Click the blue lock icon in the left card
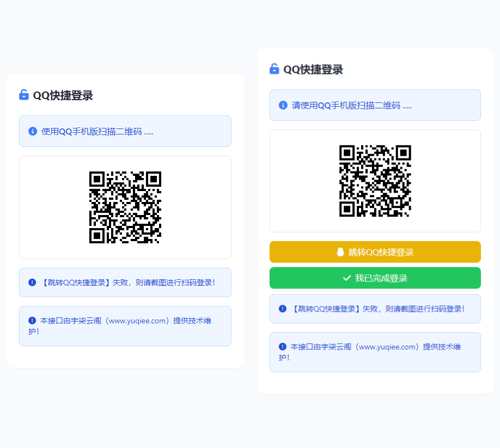500x448 pixels. pos(24,95)
